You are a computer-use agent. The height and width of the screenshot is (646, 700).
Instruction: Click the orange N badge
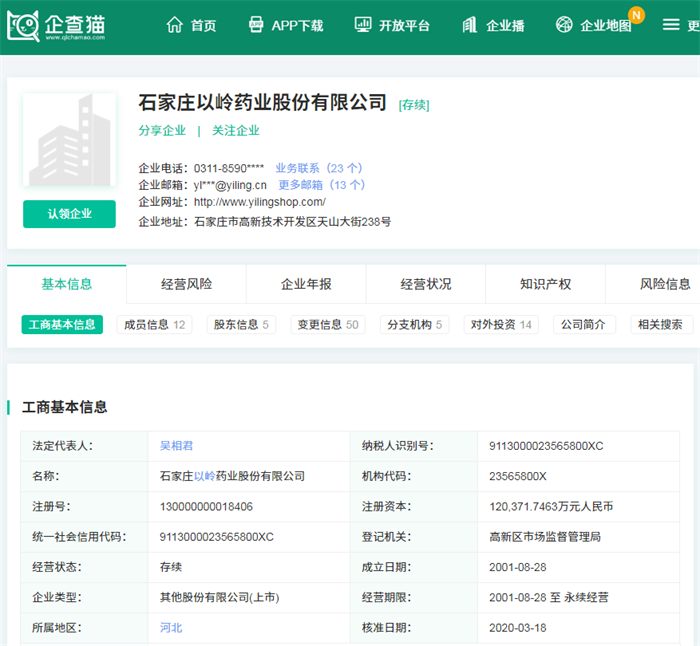coord(636,15)
